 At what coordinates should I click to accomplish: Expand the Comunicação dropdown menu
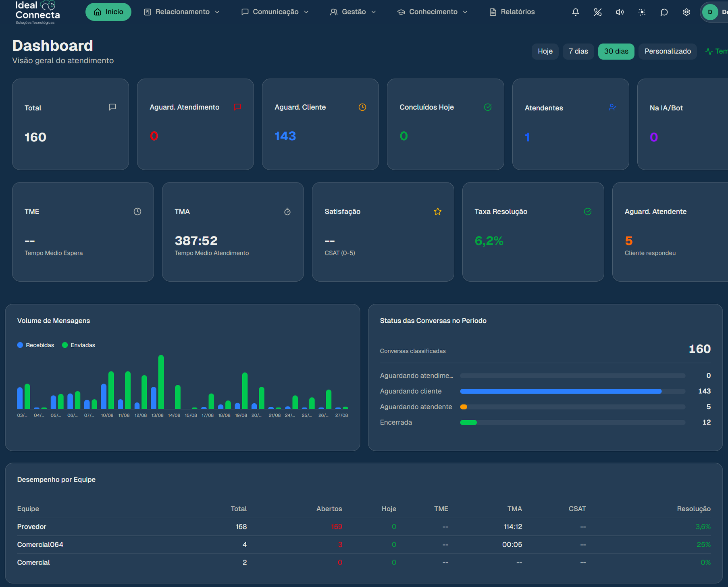click(275, 12)
